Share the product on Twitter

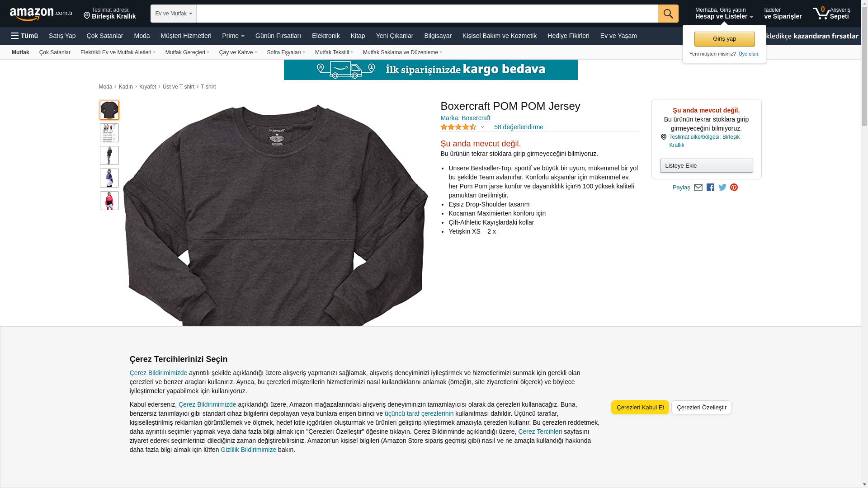tap(722, 188)
